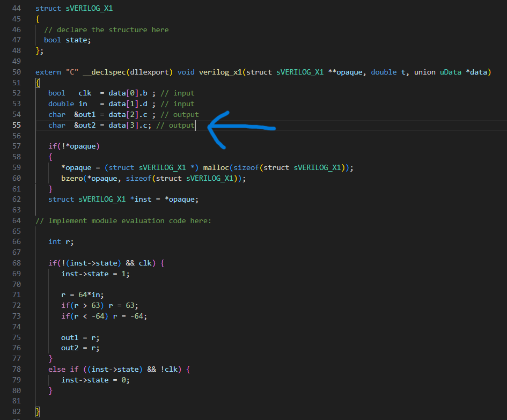Click line number 55 in gutter
Image resolution: width=507 pixels, height=420 pixels.
(x=16, y=125)
